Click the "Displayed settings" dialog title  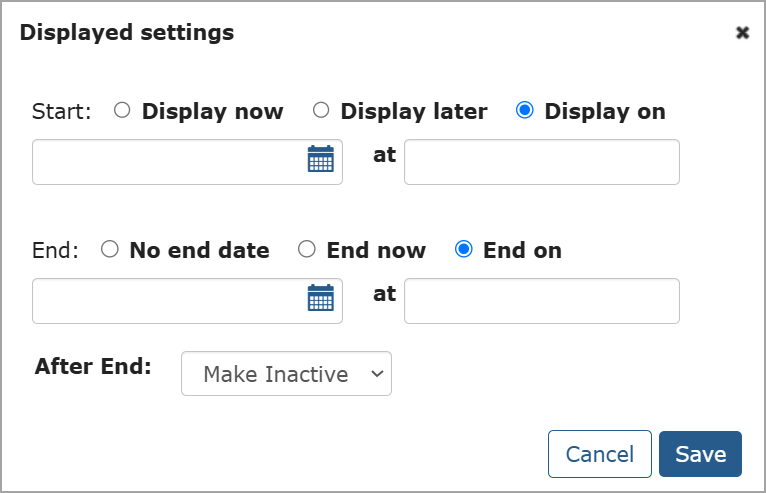[x=127, y=33]
